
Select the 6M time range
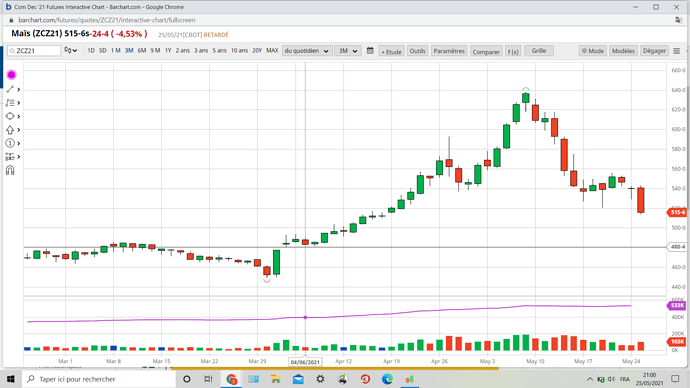tap(142, 51)
